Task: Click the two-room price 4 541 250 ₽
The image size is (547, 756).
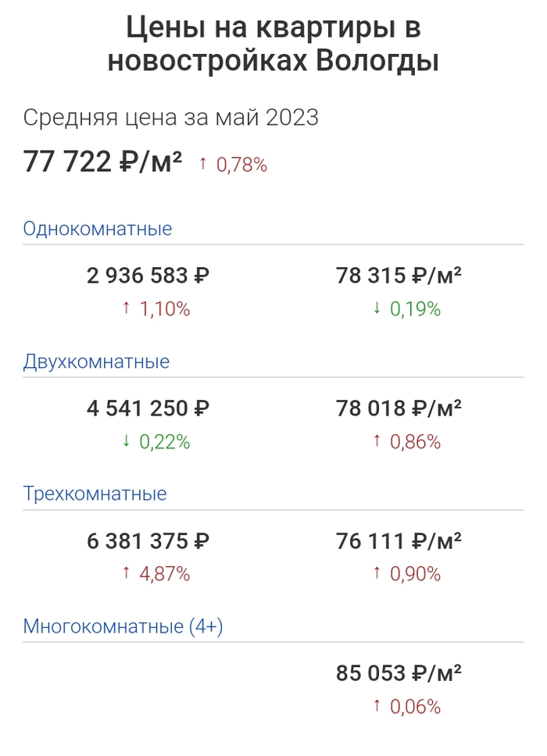Action: click(x=148, y=408)
